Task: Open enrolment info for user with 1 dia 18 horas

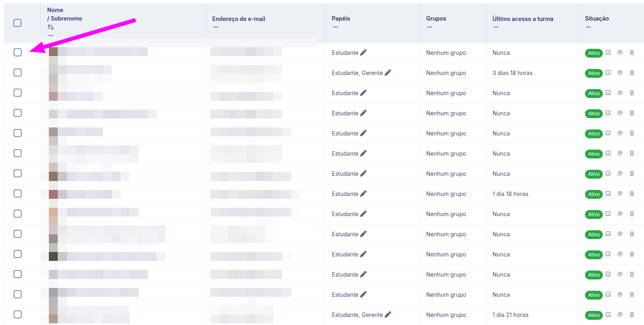Action: click(x=608, y=194)
